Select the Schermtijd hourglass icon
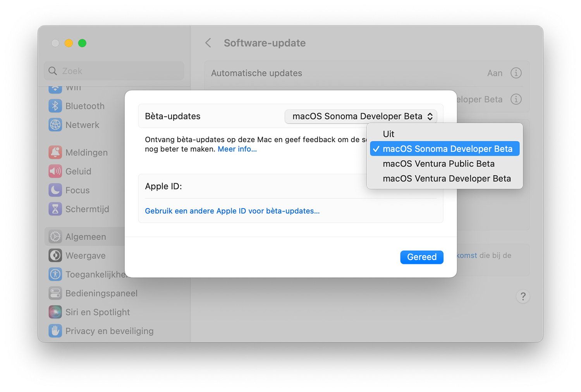 [55, 209]
